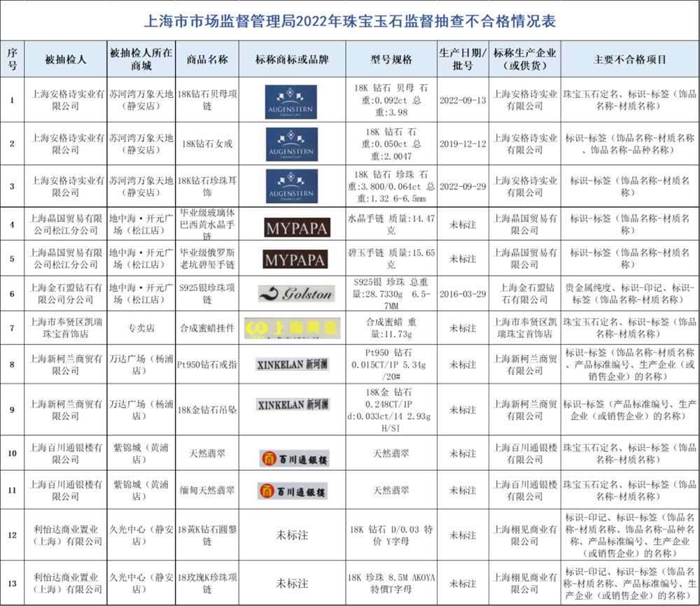Click the row 13 mall cell 久光中心（静安店）
The height and width of the screenshot is (606, 700).
(x=141, y=583)
